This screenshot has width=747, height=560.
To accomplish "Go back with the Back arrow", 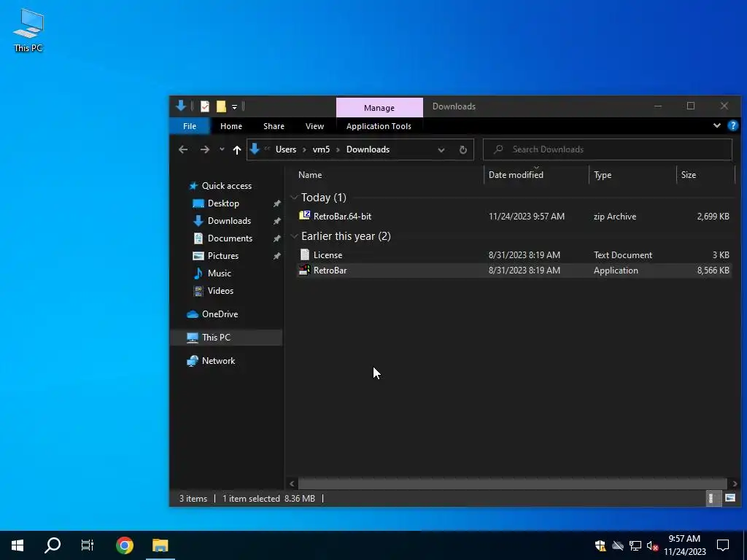I will click(x=183, y=149).
